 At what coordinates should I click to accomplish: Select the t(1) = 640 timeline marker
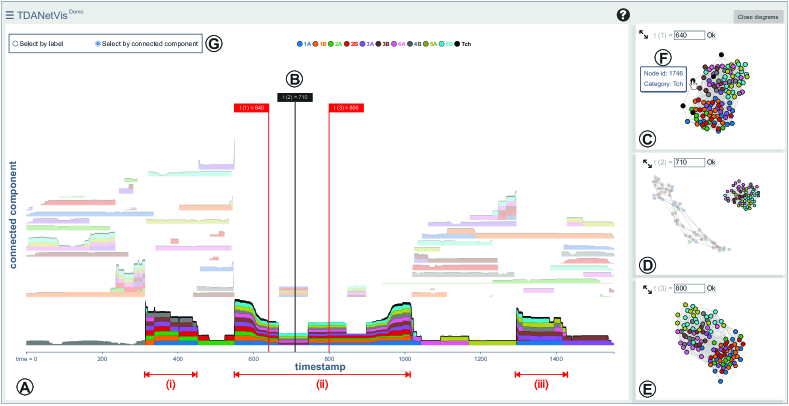pos(251,108)
